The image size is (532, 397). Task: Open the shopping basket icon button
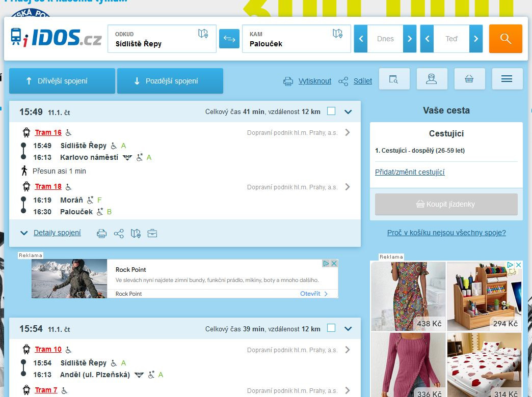click(x=469, y=79)
